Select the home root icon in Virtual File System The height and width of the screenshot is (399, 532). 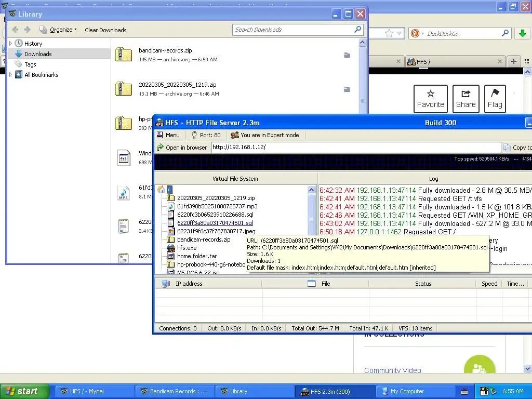pyautogui.click(x=161, y=190)
